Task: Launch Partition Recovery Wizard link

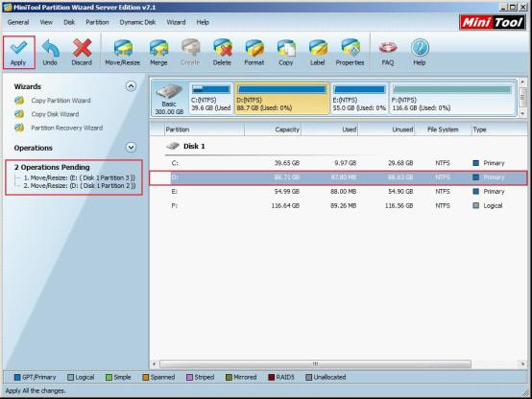Action: point(67,128)
